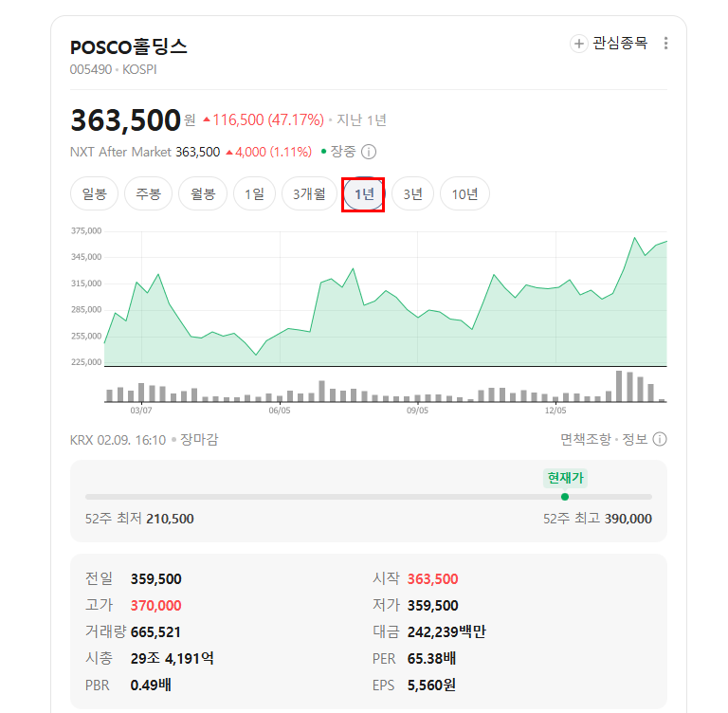Viewport: 728px width, 713px height.
Task: Click the tallest volume bar in the chart
Action: (x=619, y=386)
